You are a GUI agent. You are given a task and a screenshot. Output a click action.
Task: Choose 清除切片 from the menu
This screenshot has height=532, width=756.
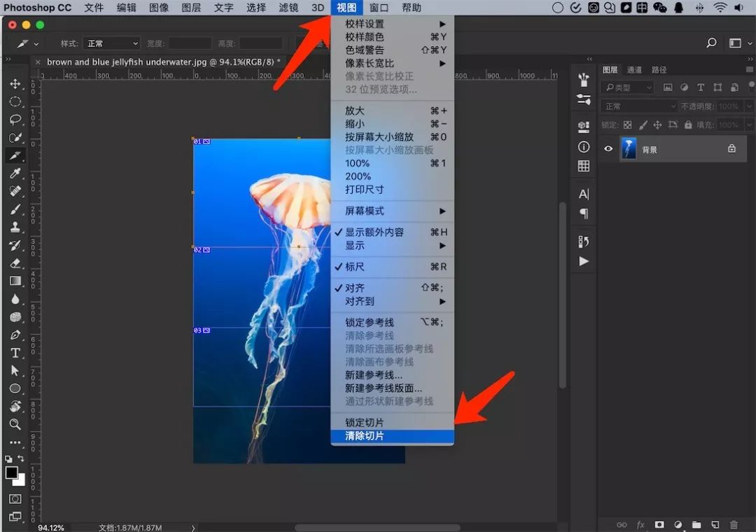365,435
